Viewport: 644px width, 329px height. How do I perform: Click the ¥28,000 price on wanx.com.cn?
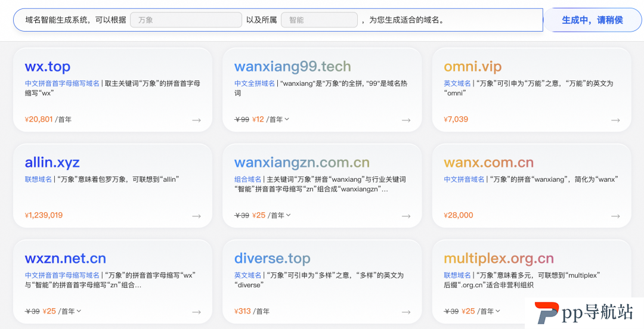(x=459, y=215)
